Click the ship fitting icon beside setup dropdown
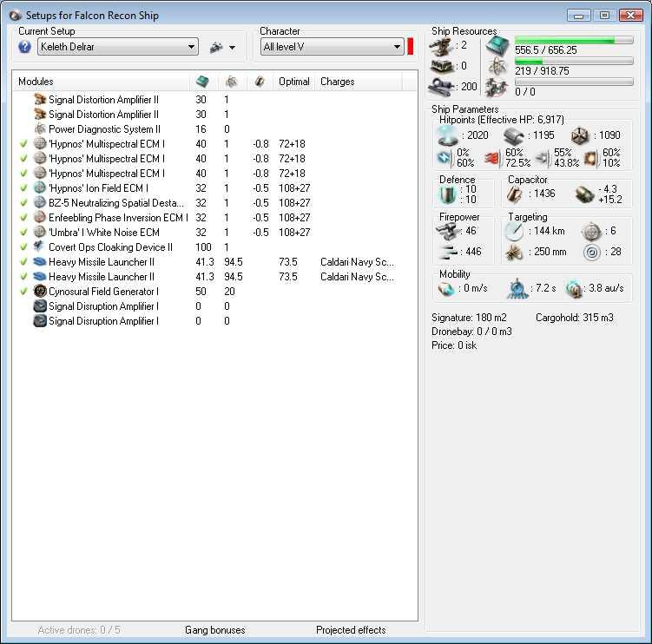The height and width of the screenshot is (644, 652). pyautogui.click(x=216, y=48)
